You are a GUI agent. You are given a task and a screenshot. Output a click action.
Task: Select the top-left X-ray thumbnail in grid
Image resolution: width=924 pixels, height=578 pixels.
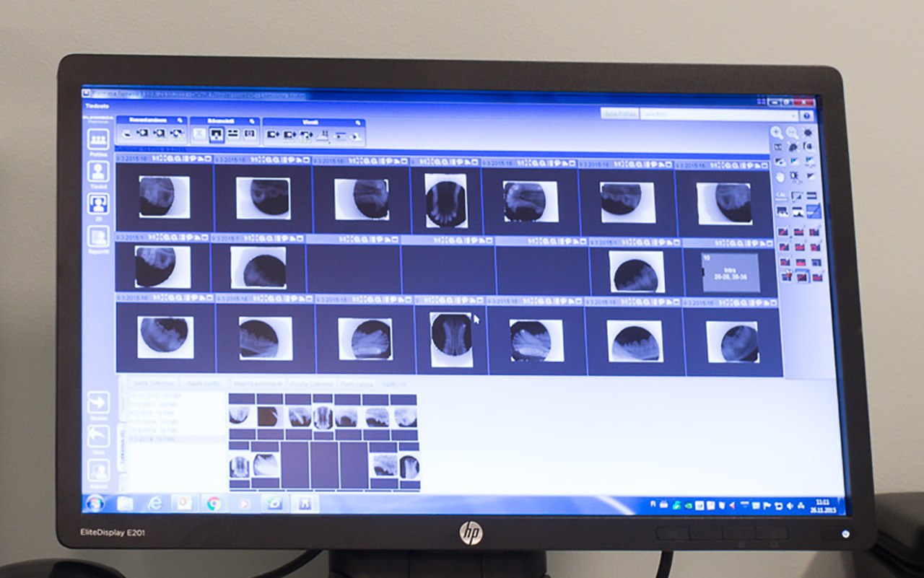(164, 197)
